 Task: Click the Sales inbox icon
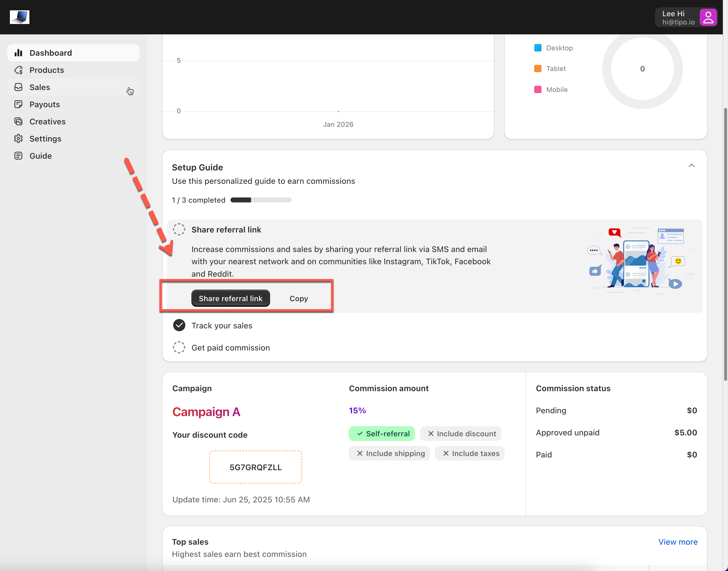coord(18,87)
